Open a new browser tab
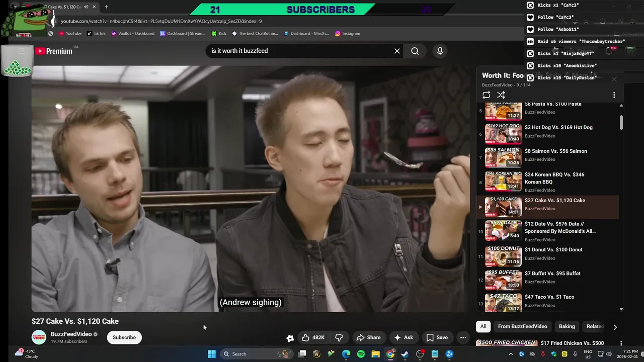This screenshot has width=644, height=362. coord(106,7)
